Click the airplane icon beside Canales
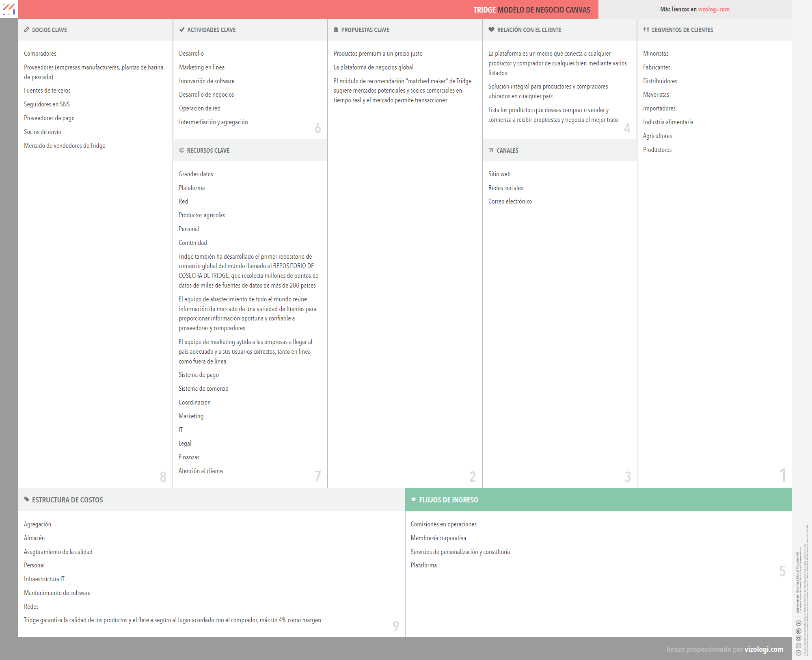Viewport: 812px width, 660px height. [x=491, y=150]
